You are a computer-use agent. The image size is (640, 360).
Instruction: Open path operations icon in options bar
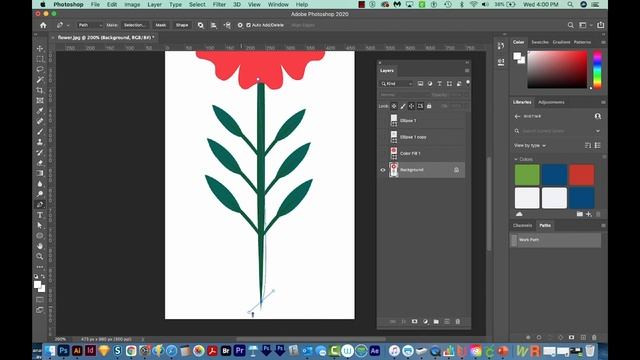coord(200,25)
